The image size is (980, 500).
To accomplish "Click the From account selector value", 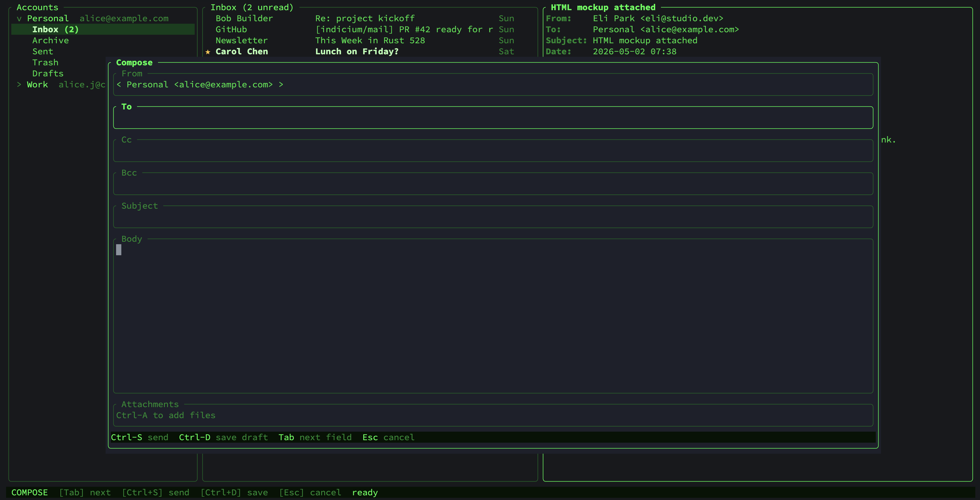I will click(x=200, y=85).
